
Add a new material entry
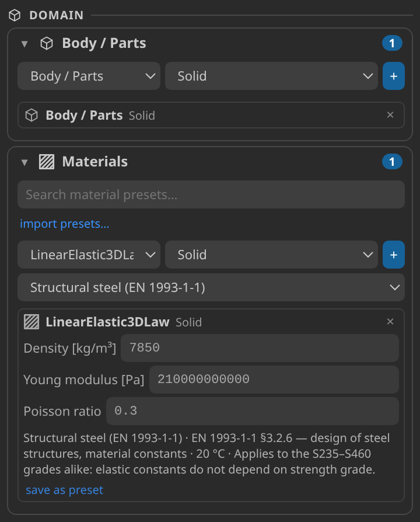(x=393, y=255)
